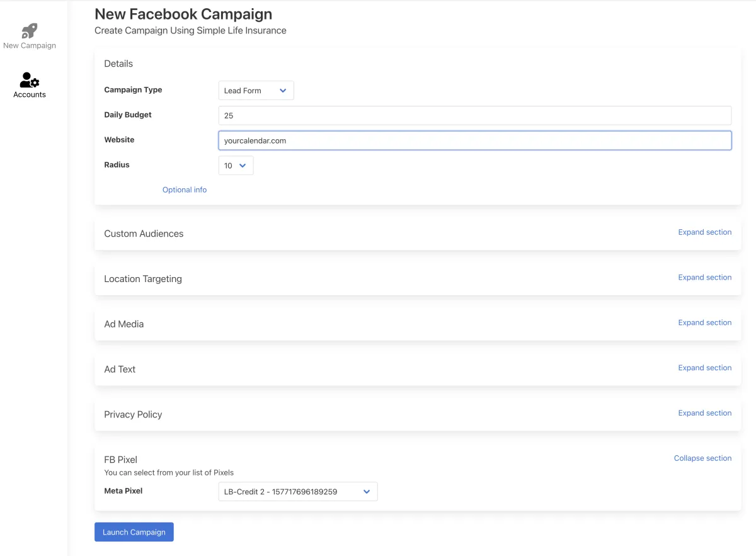Viewport: 756px width, 556px height.
Task: Click the Campaign Type dropdown chevron arrow
Action: 283,91
